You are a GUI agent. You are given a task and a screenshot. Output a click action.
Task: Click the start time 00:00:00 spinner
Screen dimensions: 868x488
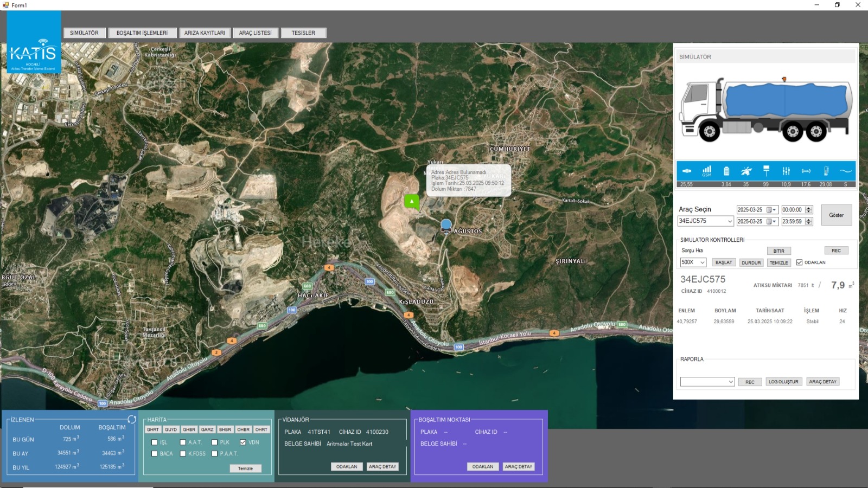click(x=809, y=210)
